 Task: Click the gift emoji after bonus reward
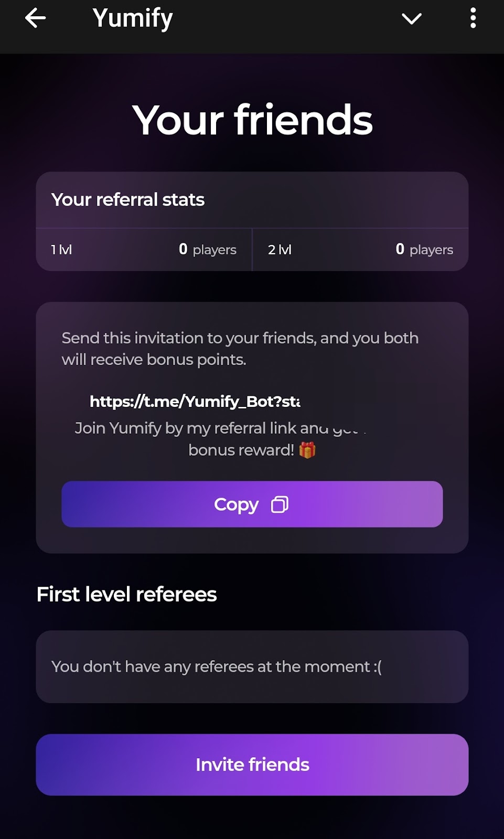point(307,450)
